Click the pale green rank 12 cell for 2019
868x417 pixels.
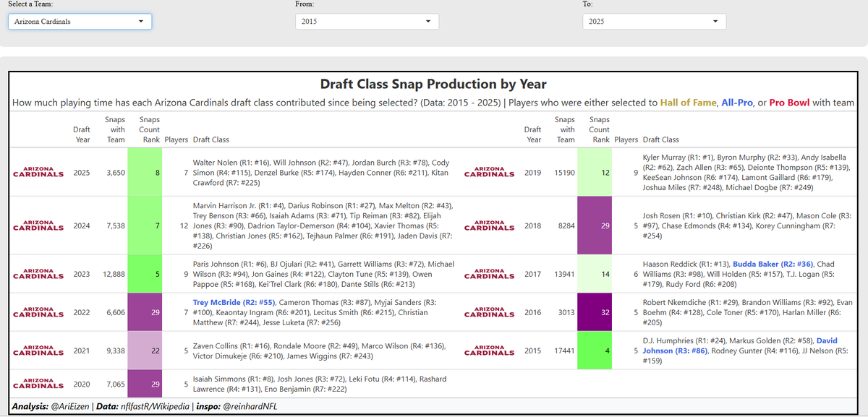[595, 173]
